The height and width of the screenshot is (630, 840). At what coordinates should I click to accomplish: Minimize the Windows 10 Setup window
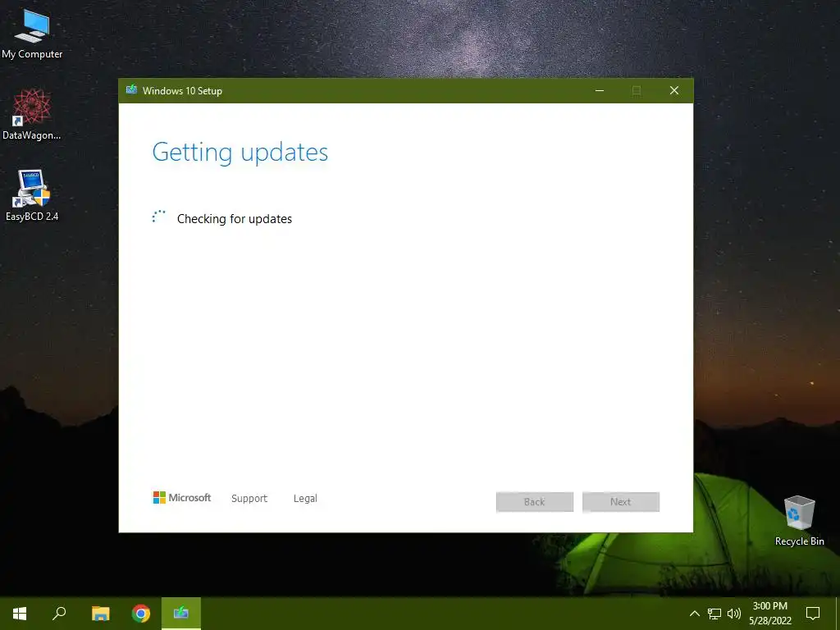pos(600,90)
